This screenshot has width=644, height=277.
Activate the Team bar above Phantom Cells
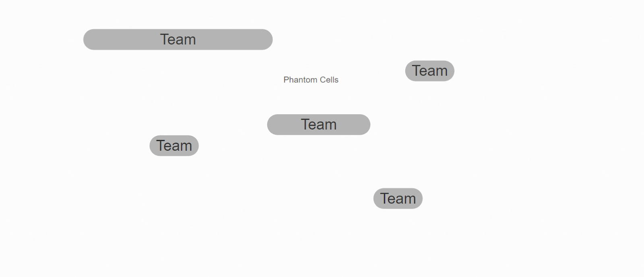point(178,39)
